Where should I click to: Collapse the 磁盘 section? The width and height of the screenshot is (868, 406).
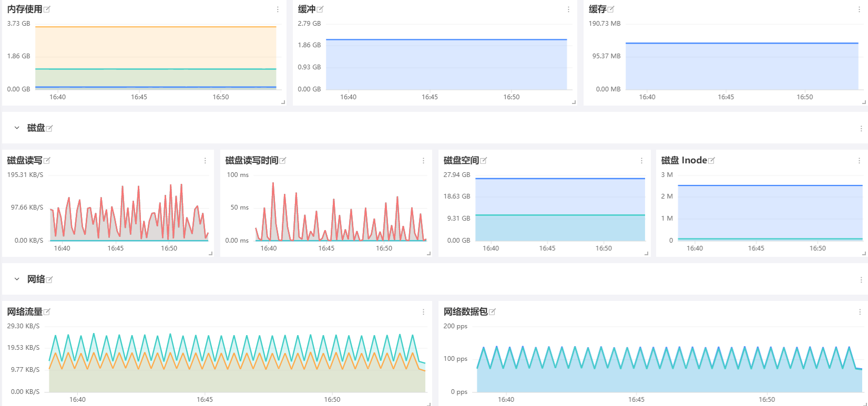click(17, 128)
